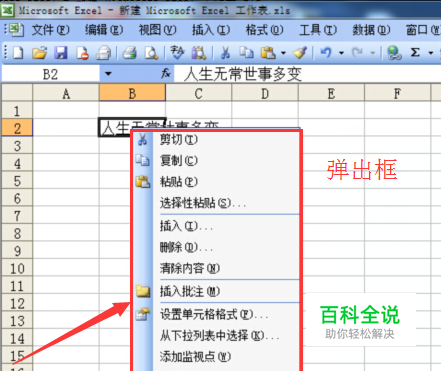Select row 10 header
The width and height of the screenshot is (441, 371).
coord(17,268)
